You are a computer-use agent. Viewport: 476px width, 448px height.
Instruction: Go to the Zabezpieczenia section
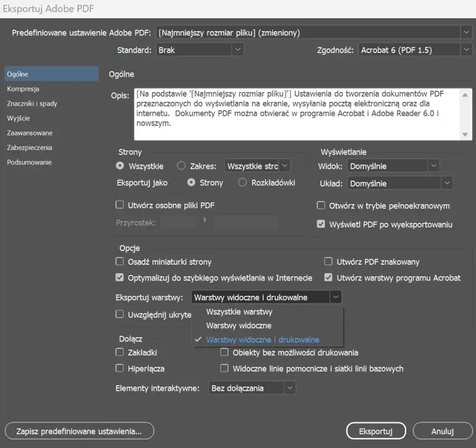[29, 147]
